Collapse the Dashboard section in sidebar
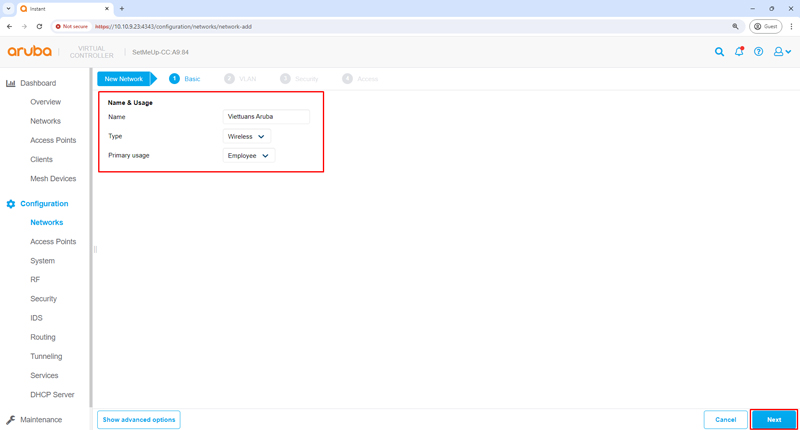Screen dimensions: 800x430 tap(38, 83)
